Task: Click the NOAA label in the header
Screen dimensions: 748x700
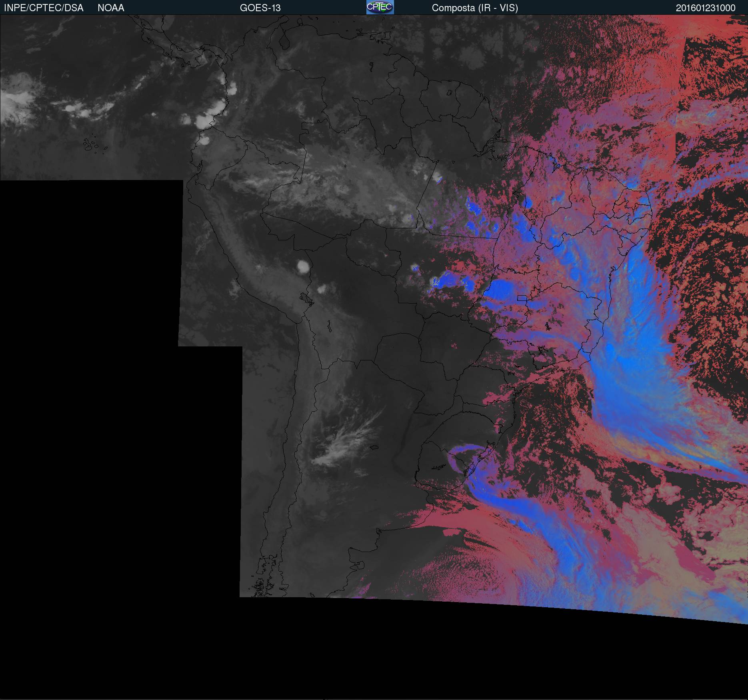Action: click(111, 8)
